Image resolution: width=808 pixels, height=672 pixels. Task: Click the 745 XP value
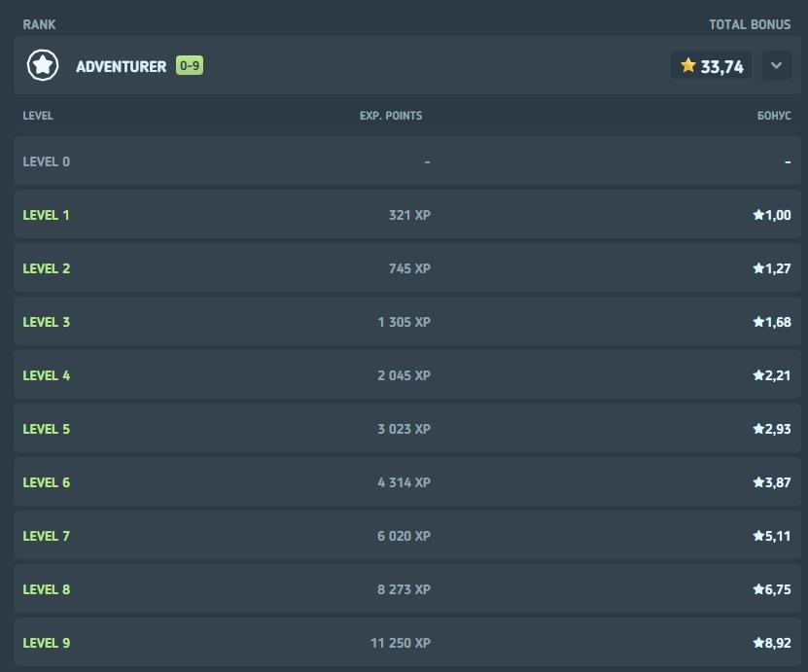point(409,268)
